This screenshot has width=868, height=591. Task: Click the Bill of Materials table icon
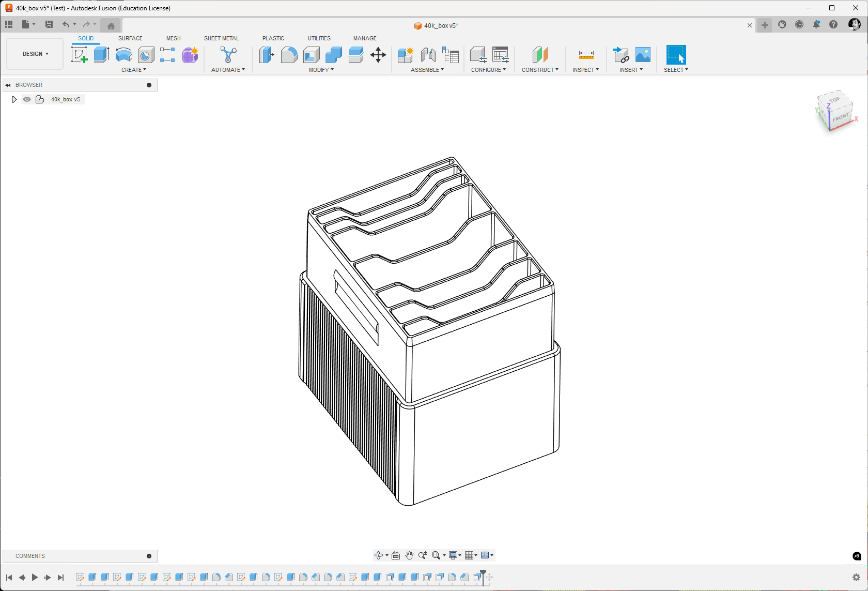(x=451, y=54)
